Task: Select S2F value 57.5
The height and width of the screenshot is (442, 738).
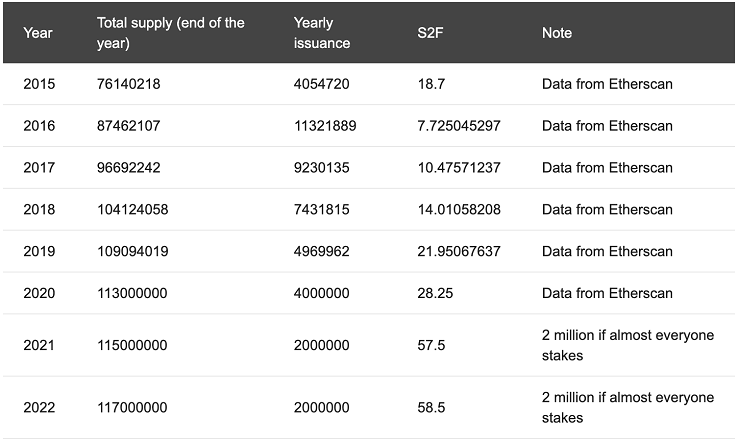Action: click(x=431, y=346)
